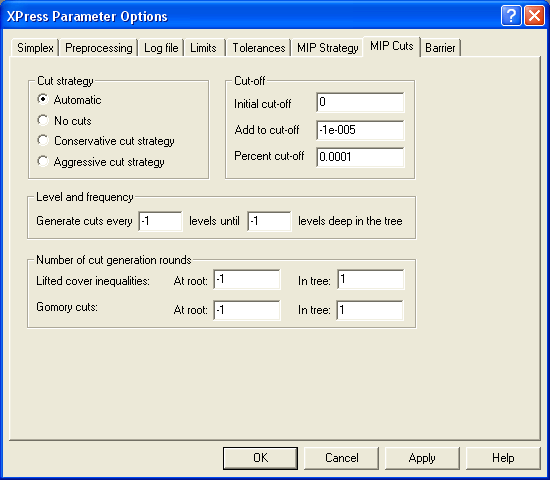The image size is (550, 480).
Task: Open the Barrier tab
Action: tap(440, 48)
